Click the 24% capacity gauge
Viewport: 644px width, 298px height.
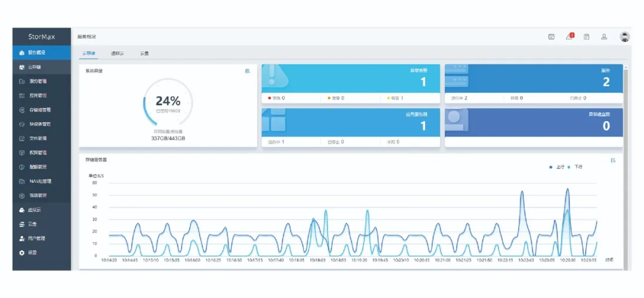point(168,103)
